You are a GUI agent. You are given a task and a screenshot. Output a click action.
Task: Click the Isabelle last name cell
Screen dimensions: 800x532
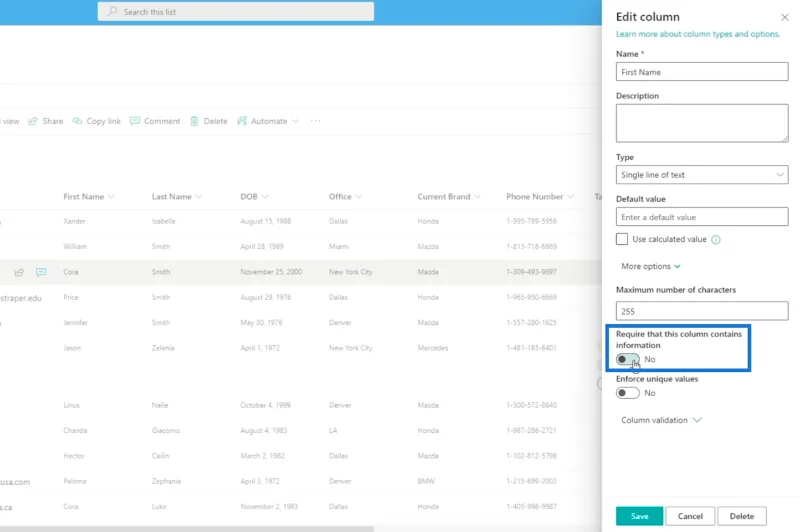163,221
